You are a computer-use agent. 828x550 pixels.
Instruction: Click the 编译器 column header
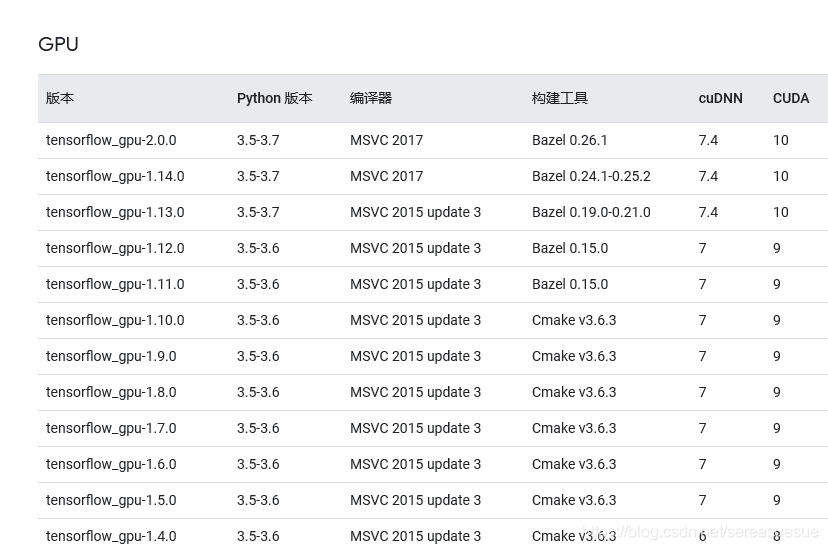pyautogui.click(x=371, y=98)
